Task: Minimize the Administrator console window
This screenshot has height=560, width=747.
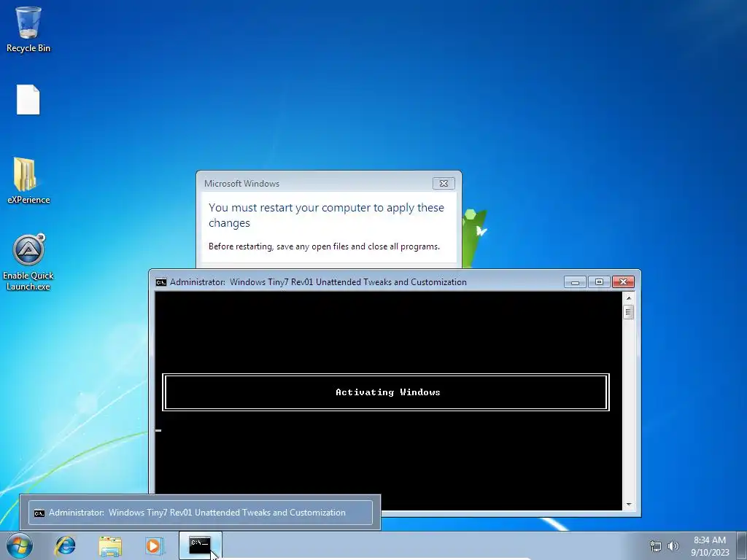Action: point(575,282)
